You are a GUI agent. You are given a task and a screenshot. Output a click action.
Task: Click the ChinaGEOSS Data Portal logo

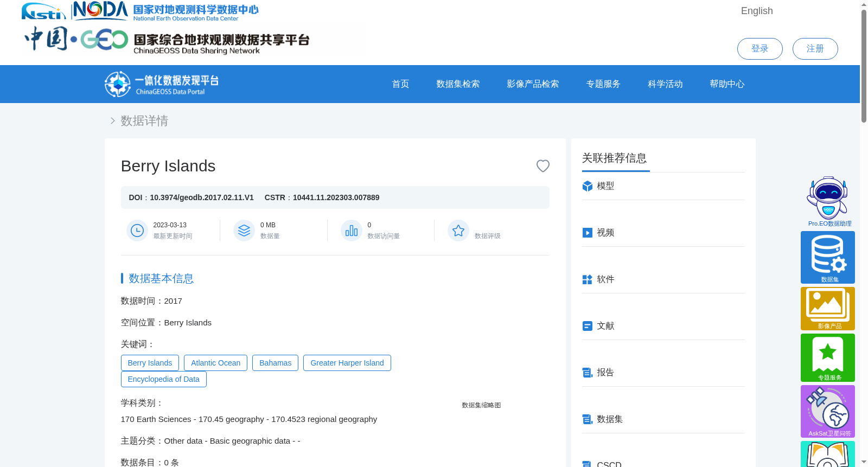coord(162,84)
